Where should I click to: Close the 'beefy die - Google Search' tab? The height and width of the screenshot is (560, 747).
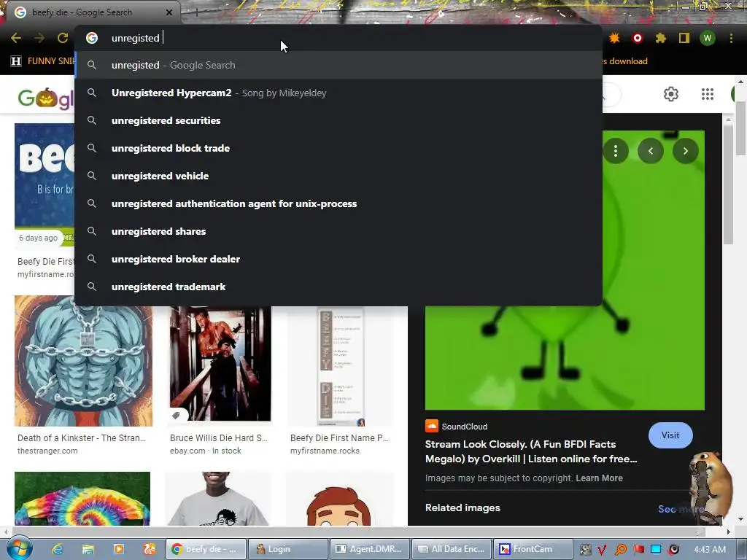pyautogui.click(x=169, y=12)
